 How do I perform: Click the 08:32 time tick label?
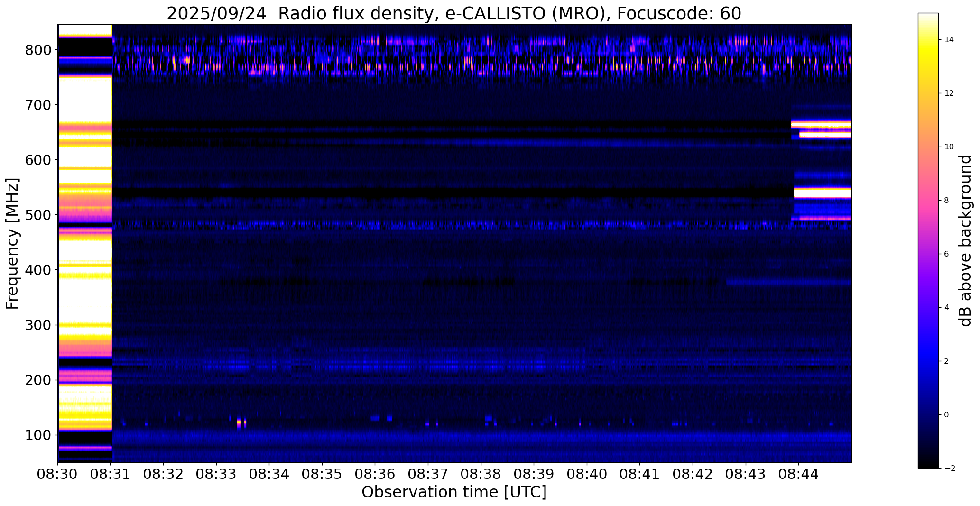pos(164,474)
